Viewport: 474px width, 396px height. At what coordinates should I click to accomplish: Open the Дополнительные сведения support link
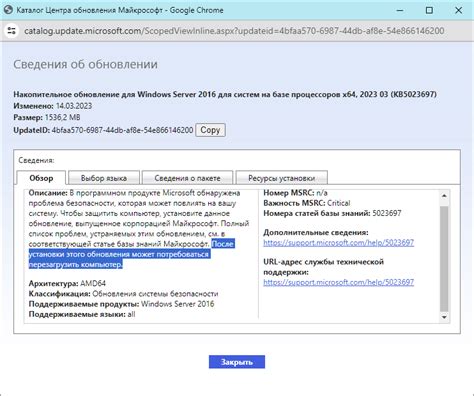coord(339,243)
